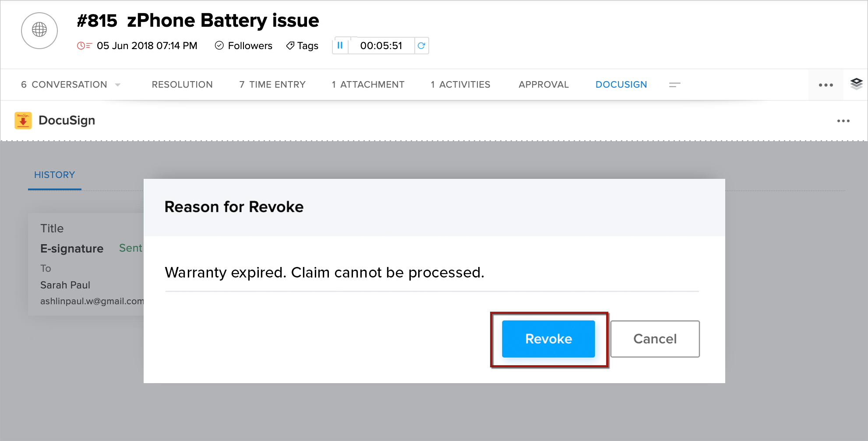Expand the Conversation dropdown arrow
Viewport: 868px width, 441px height.
118,85
